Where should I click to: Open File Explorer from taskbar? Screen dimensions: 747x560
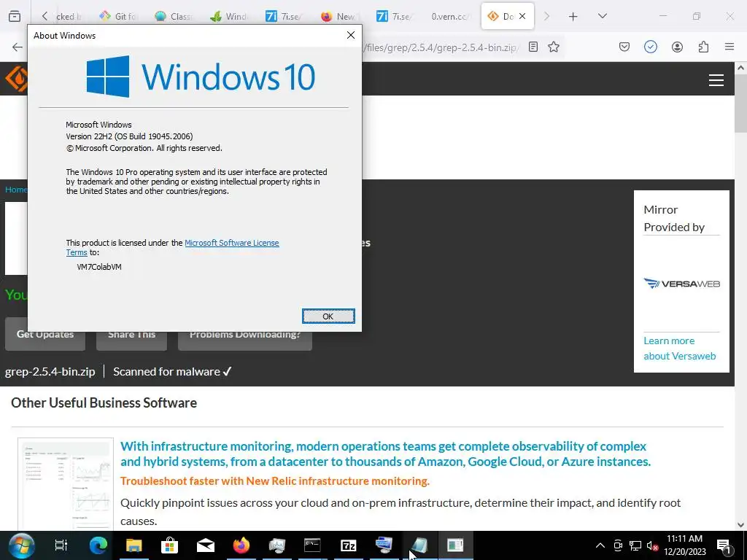tap(134, 545)
